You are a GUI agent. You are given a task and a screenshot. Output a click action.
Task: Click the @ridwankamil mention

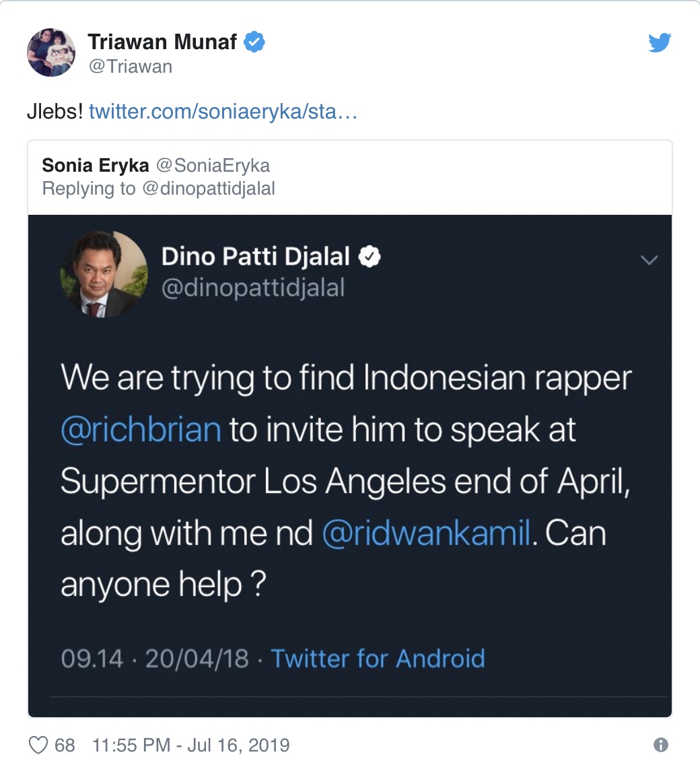point(426,533)
